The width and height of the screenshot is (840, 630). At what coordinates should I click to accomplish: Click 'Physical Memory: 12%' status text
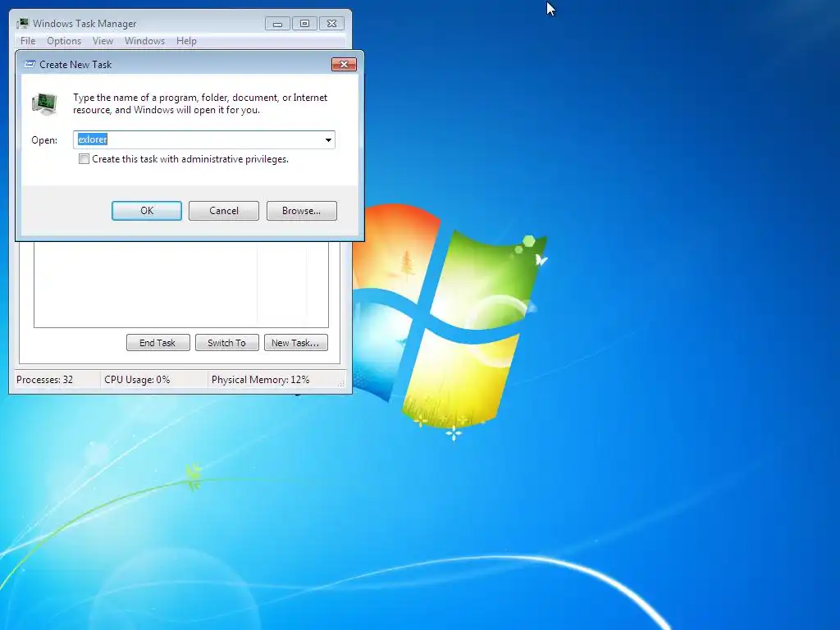tap(260, 380)
